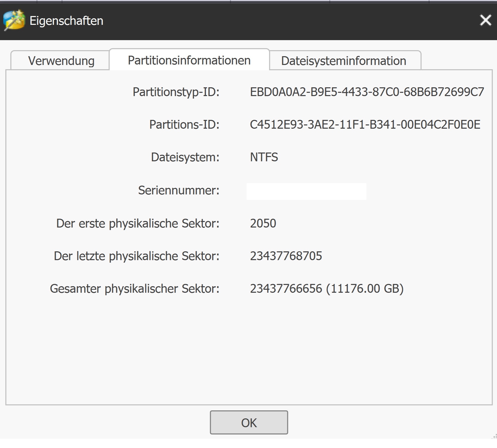
Task: Click the Partitions-ID label
Action: point(184,124)
